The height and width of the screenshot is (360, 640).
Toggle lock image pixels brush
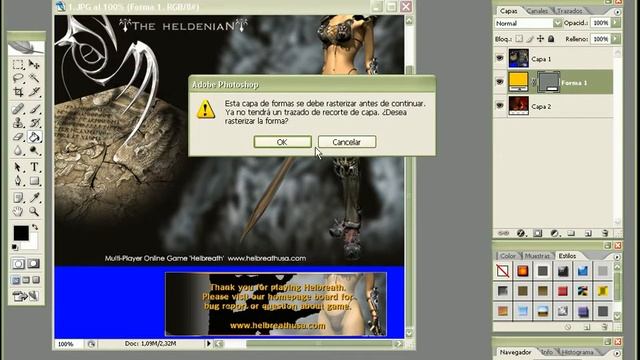[x=530, y=39]
